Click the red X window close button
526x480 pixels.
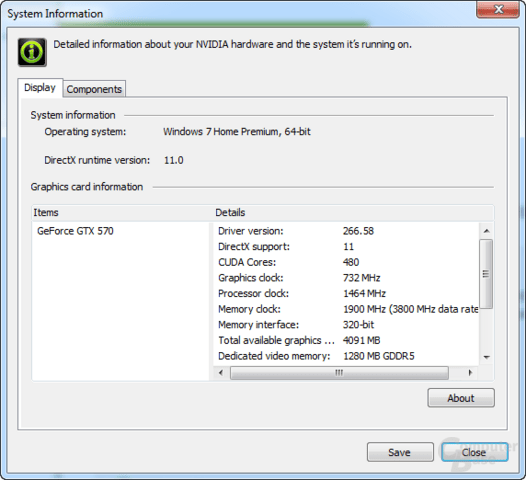(x=498, y=9)
